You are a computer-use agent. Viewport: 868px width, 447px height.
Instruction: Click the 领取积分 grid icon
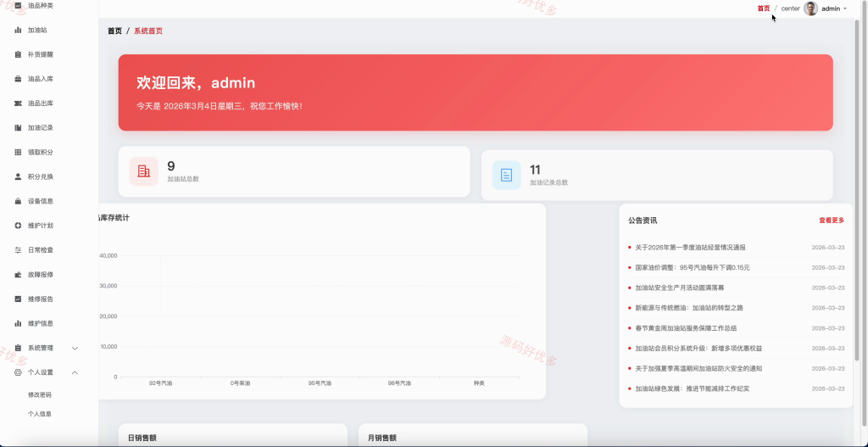pyautogui.click(x=18, y=152)
